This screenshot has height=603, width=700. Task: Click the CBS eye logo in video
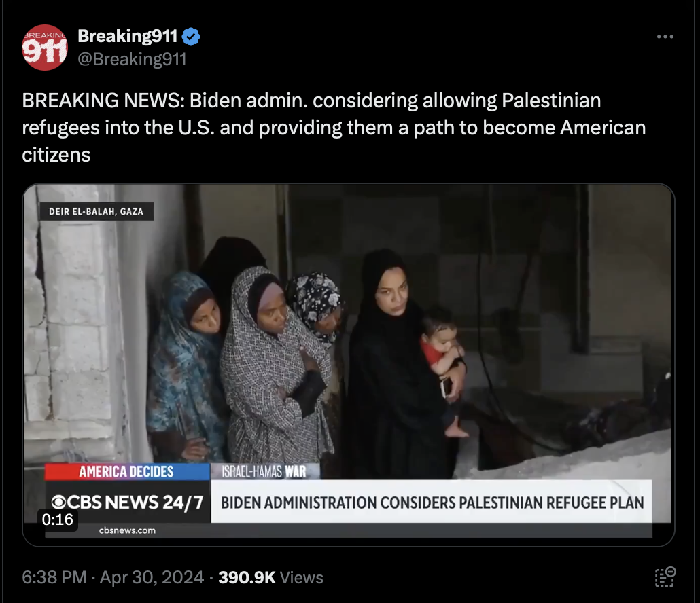[x=58, y=502]
